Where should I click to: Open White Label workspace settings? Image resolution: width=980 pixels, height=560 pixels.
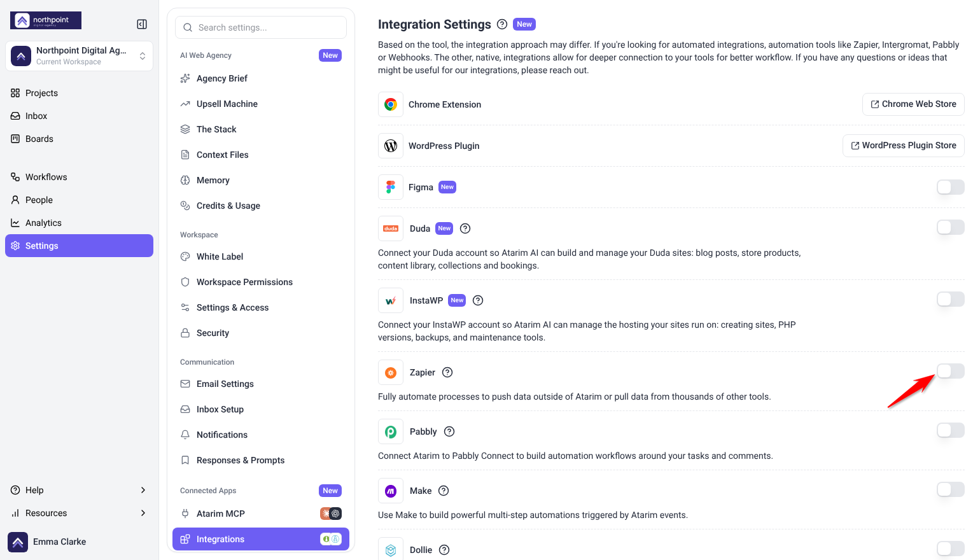tap(261, 256)
